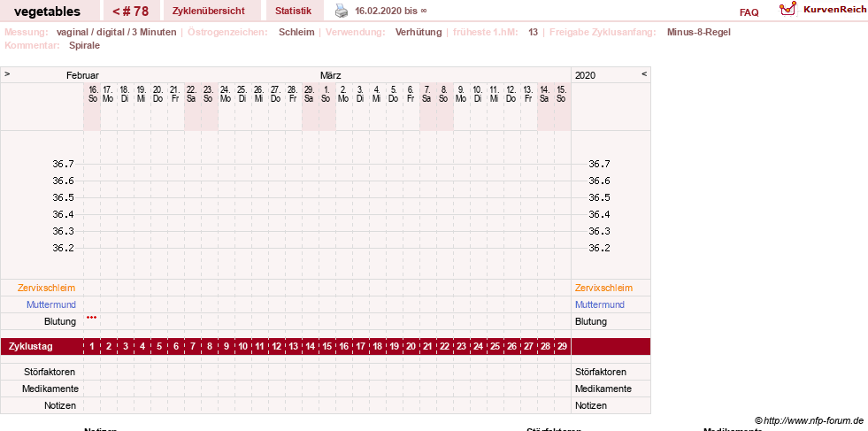Click the Verhütung usage value
This screenshot has height=431, width=868.
(419, 32)
